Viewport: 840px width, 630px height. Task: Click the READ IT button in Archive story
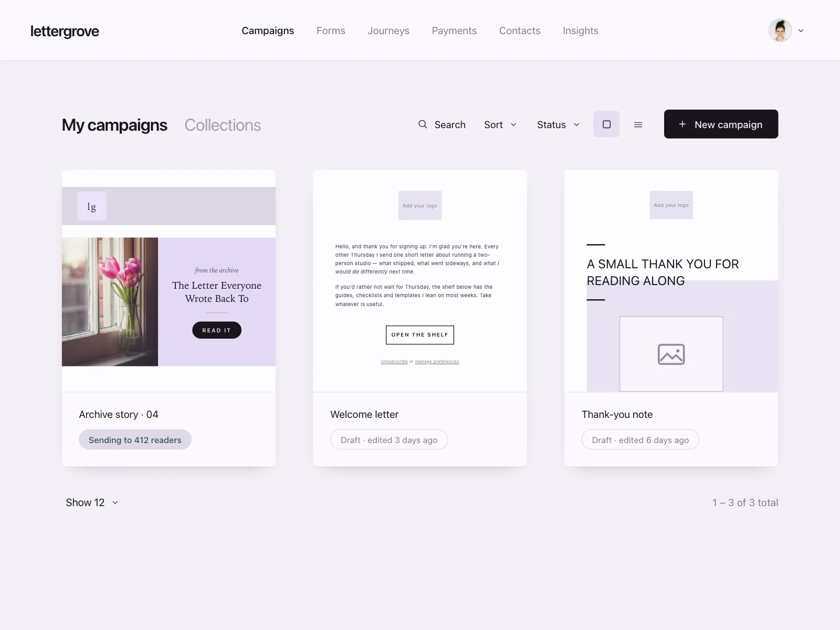[x=217, y=330]
